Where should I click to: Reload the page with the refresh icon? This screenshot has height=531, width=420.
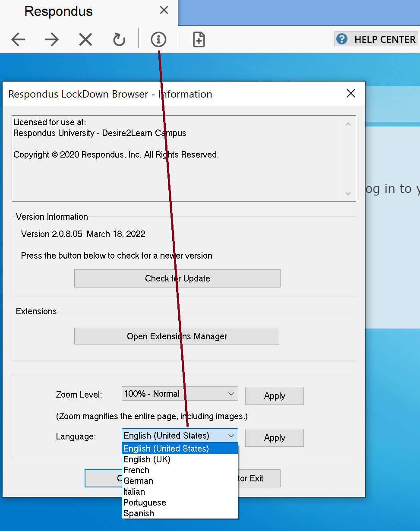pyautogui.click(x=119, y=40)
